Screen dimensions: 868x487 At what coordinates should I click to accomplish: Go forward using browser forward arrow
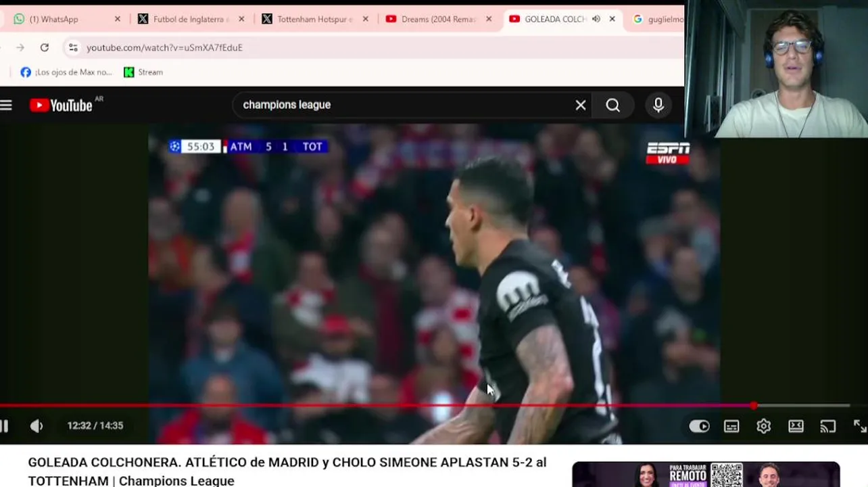20,47
